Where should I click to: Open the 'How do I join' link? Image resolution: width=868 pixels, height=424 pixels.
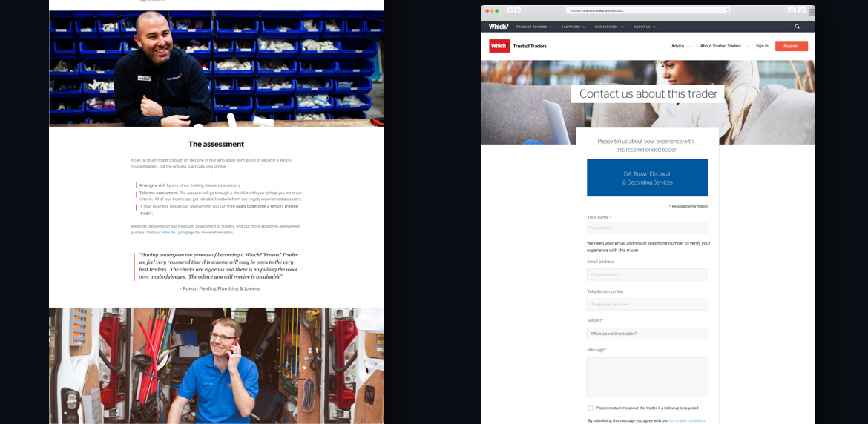pos(174,233)
